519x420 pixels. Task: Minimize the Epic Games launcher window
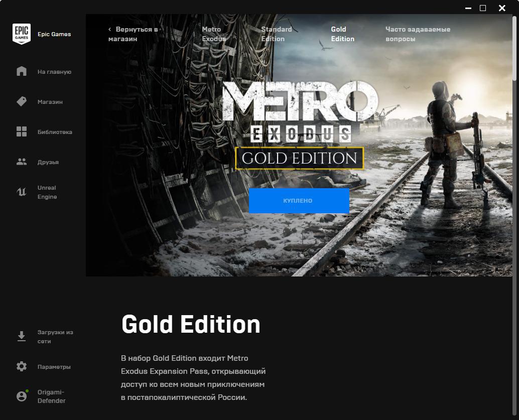(468, 8)
